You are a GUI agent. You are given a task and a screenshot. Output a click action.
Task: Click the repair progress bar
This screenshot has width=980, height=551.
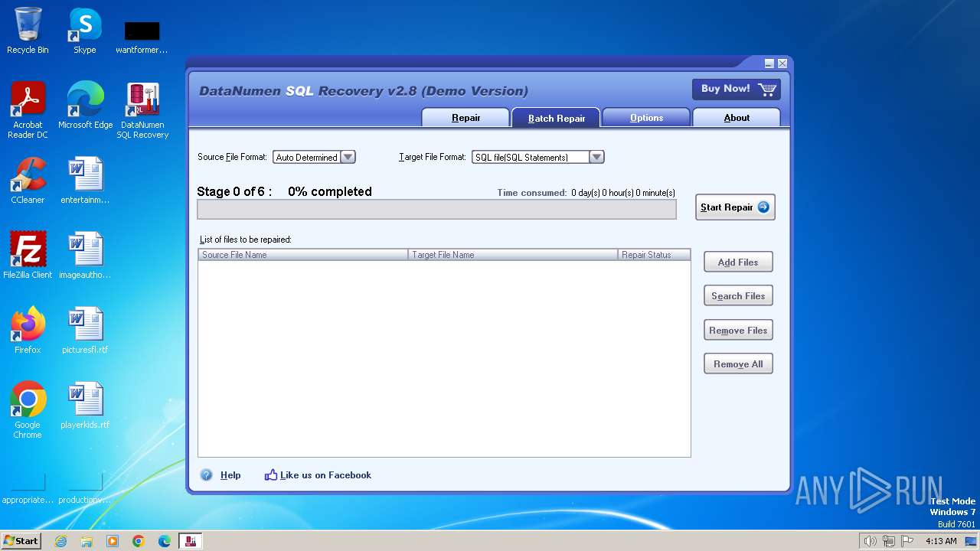coord(436,210)
